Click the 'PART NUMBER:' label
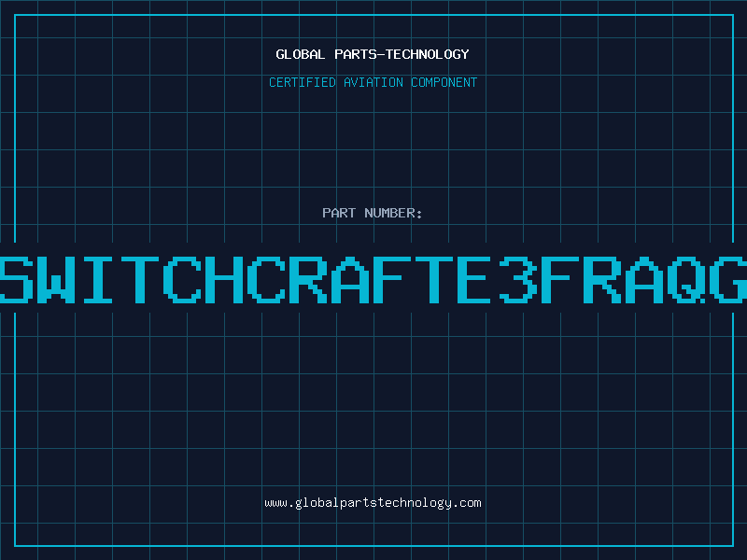747x560 pixels. click(373, 213)
